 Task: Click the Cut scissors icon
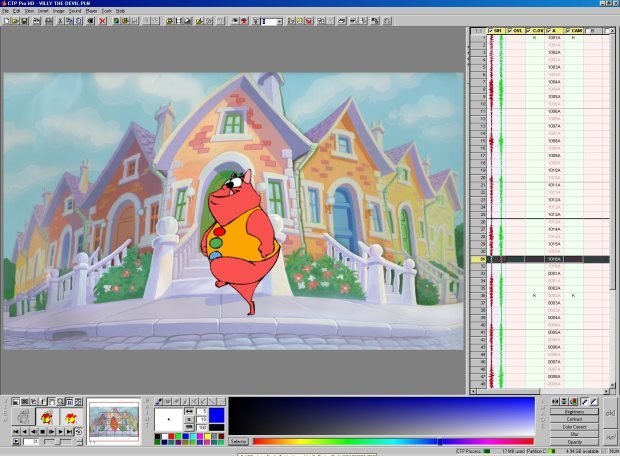click(x=60, y=21)
